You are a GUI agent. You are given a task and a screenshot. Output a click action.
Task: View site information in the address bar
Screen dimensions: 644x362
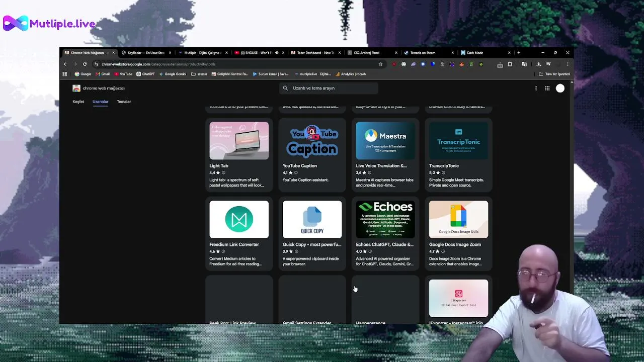(x=96, y=64)
